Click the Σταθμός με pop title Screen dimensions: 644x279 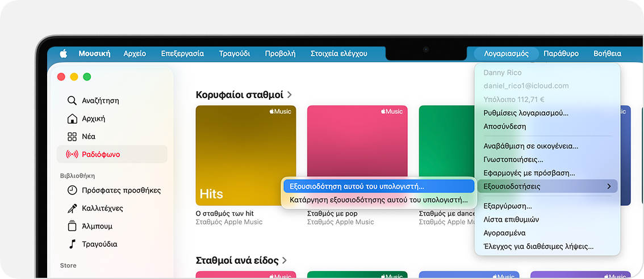(x=332, y=213)
